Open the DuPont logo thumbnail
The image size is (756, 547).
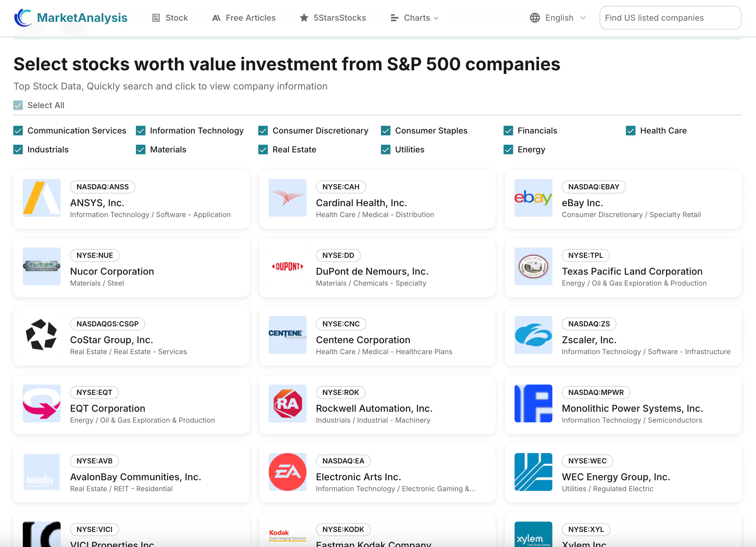288,266
